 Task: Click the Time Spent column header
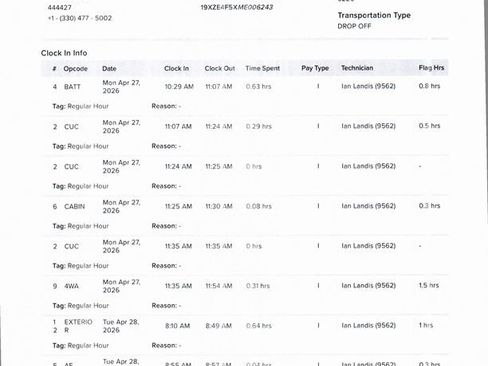point(263,68)
